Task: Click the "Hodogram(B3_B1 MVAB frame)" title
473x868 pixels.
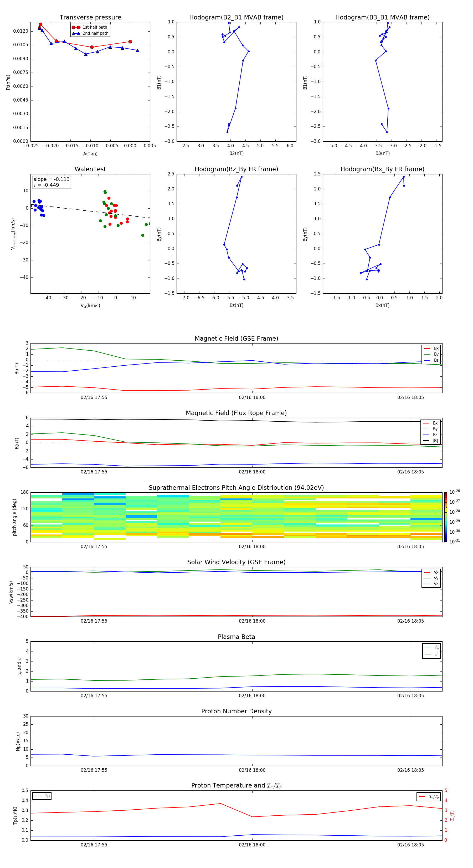Action: (x=382, y=18)
